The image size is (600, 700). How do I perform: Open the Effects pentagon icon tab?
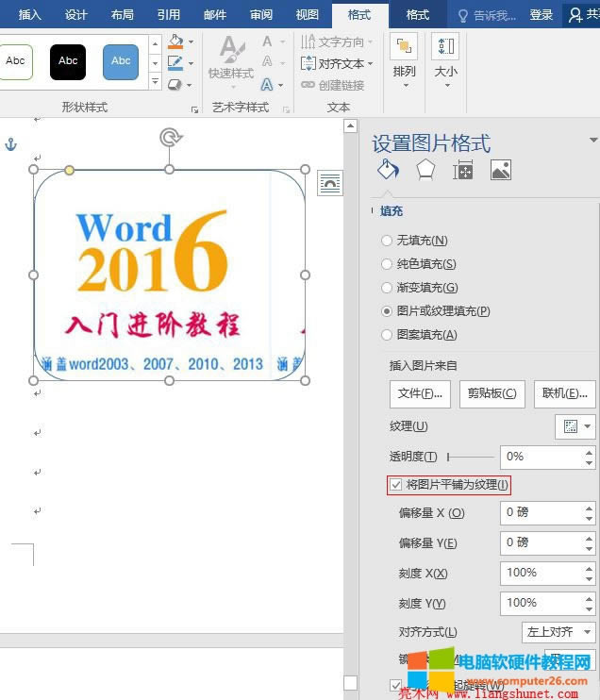pos(425,170)
